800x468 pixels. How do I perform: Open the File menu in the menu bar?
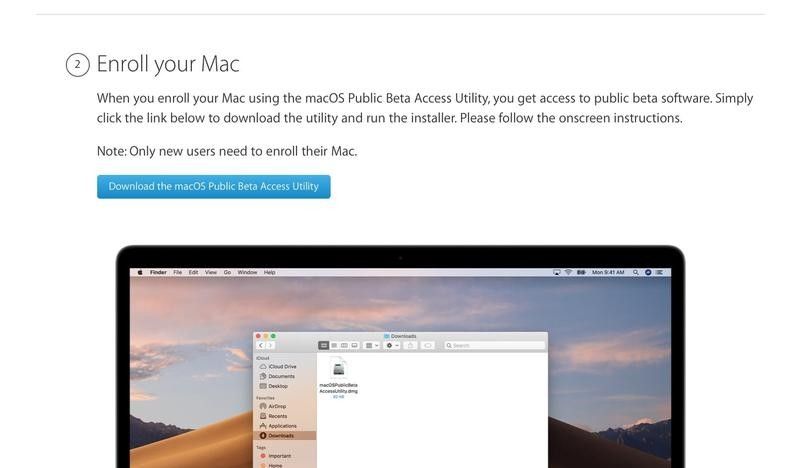click(x=178, y=273)
